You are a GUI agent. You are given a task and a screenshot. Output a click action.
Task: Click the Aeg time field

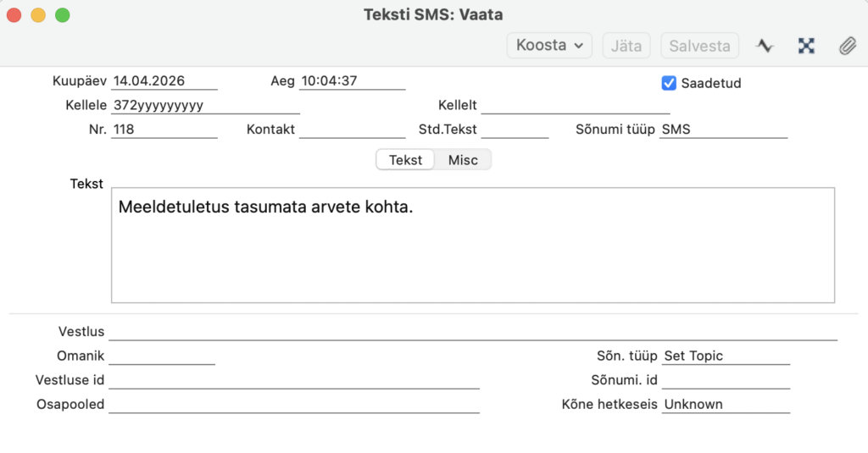click(352, 82)
